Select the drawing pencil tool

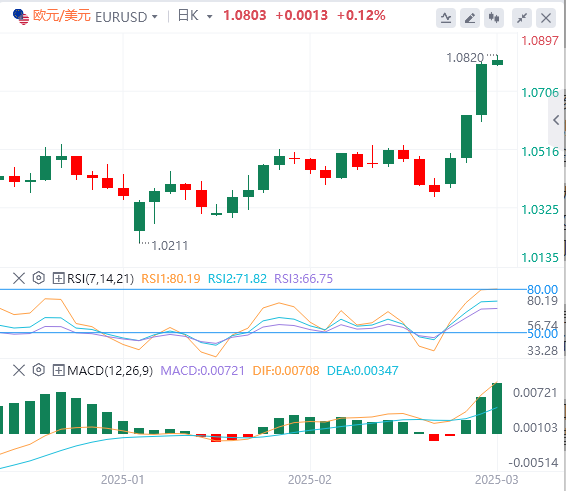point(470,18)
